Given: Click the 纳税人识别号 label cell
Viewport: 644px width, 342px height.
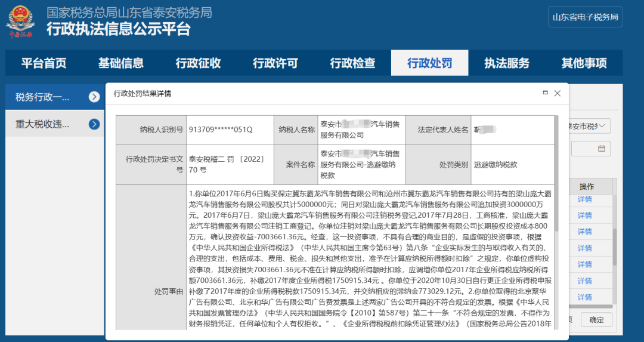Looking at the screenshot, I should [151, 130].
